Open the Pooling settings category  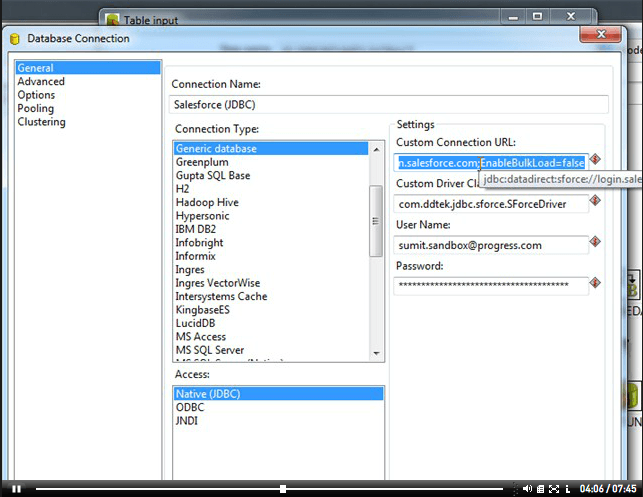(x=36, y=109)
